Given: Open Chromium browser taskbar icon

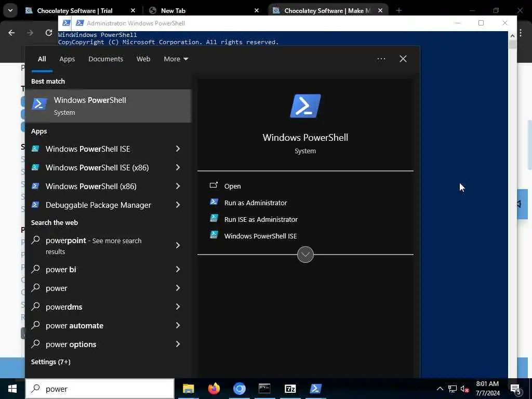Looking at the screenshot, I should click(239, 389).
